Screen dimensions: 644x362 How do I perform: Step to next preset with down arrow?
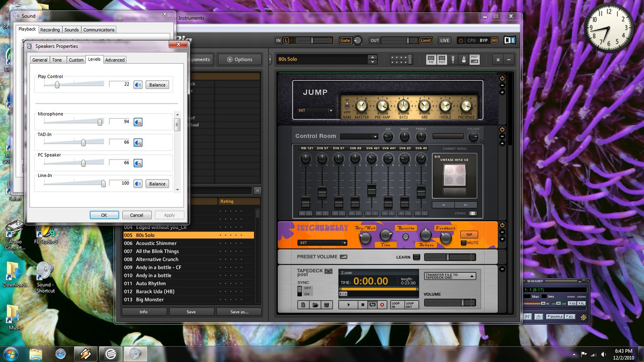(x=372, y=62)
